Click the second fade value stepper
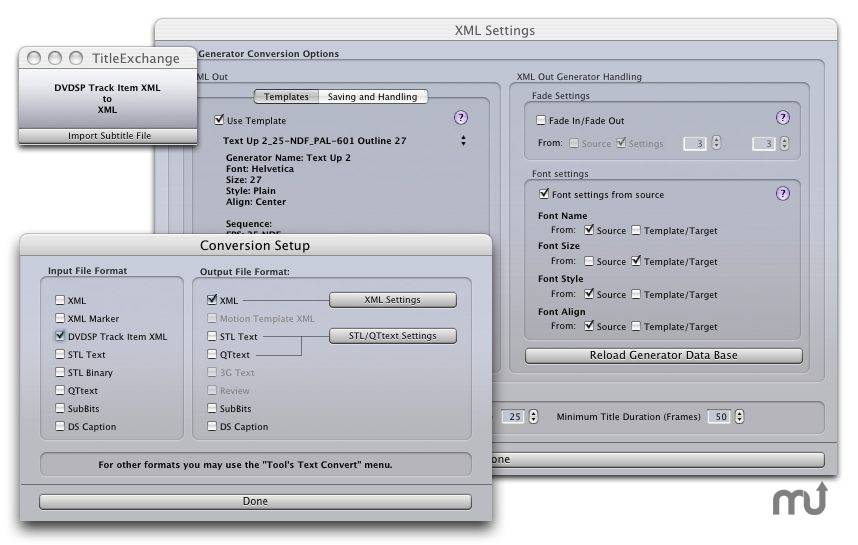 785,143
